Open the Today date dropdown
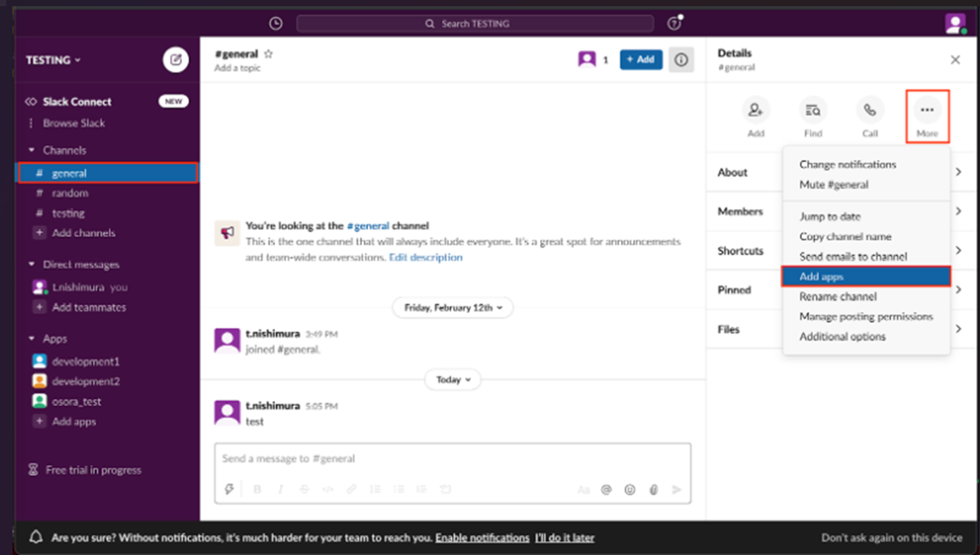This screenshot has width=980, height=555. tap(453, 379)
